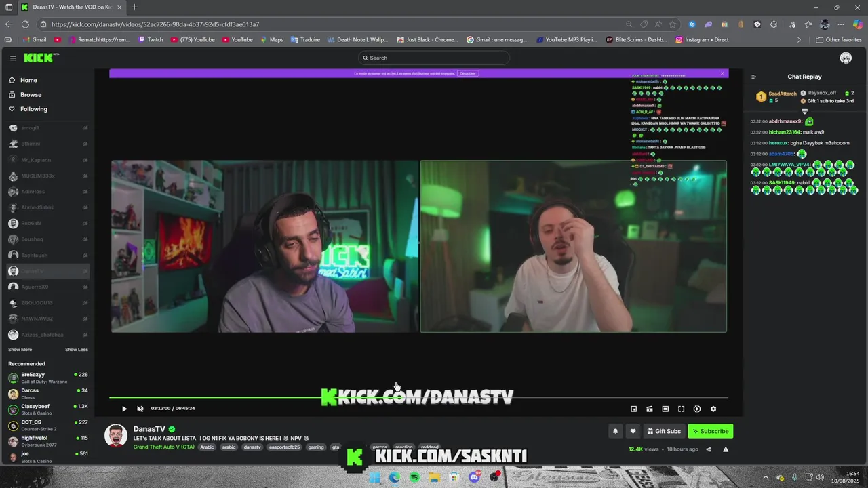Open CCT_CS recommended channel
This screenshot has width=868, height=488.
[x=47, y=425]
